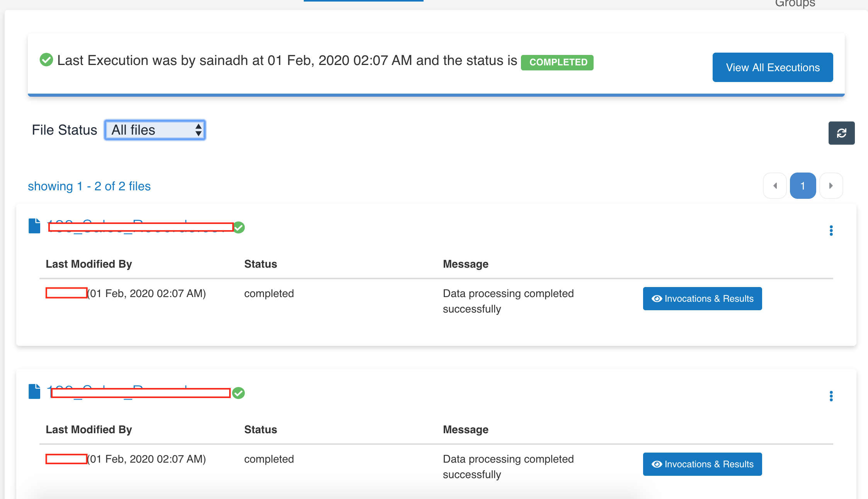868x499 pixels.
Task: Open the File Status dropdown showing All files
Action: (155, 130)
